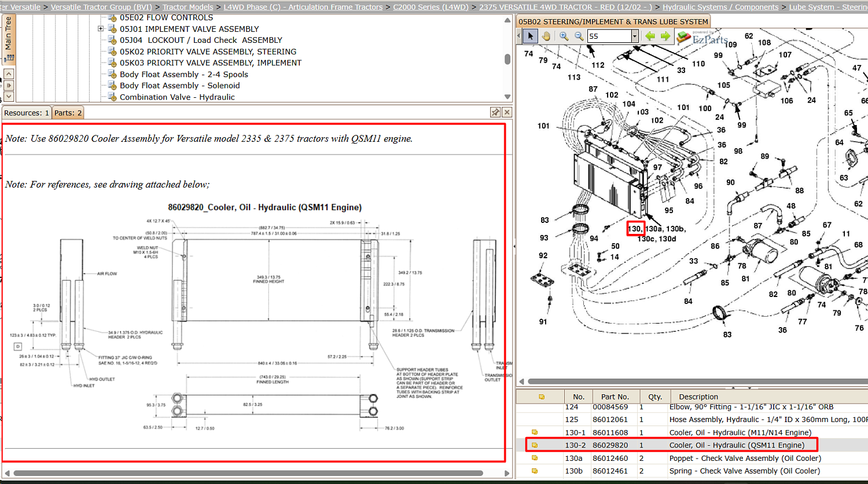868x484 pixels.
Task: Select tree item Body Float Assembly - 2-4 Spools
Action: tap(184, 74)
